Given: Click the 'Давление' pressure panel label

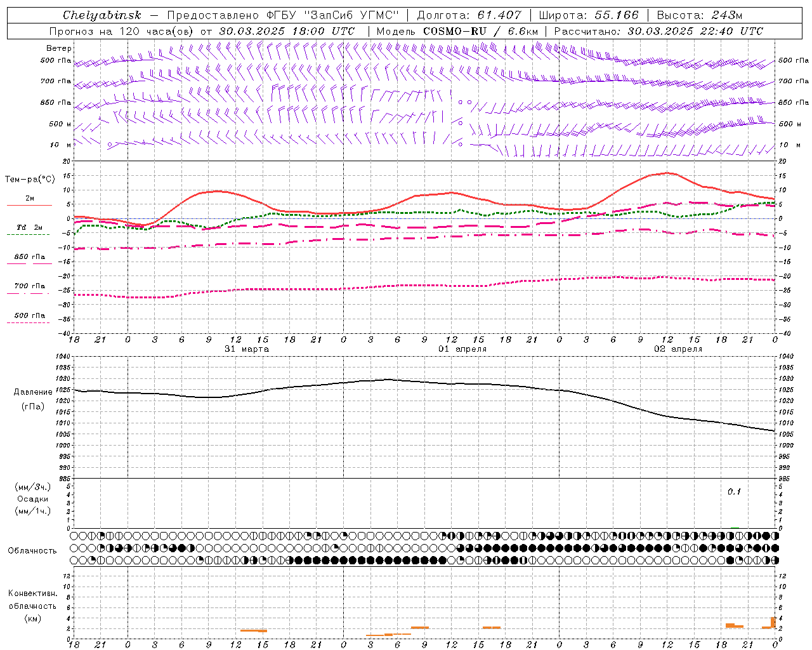Looking at the screenshot, I should click(x=33, y=392).
